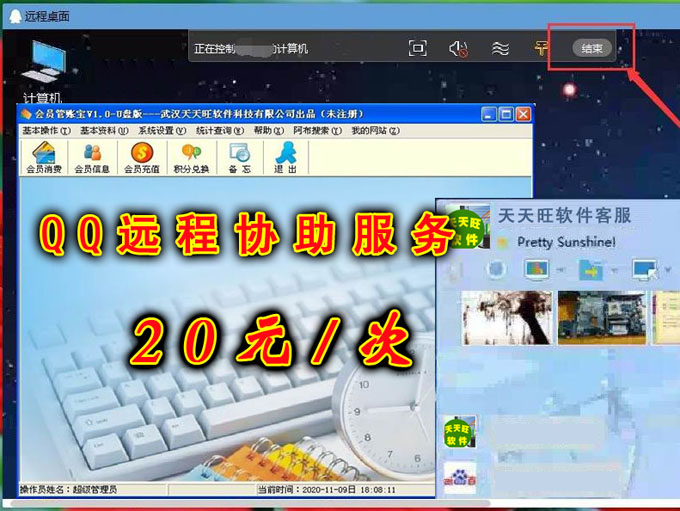Screen dimensions: 680x511
Task: Open the 系统设置 menu
Action: (162, 131)
